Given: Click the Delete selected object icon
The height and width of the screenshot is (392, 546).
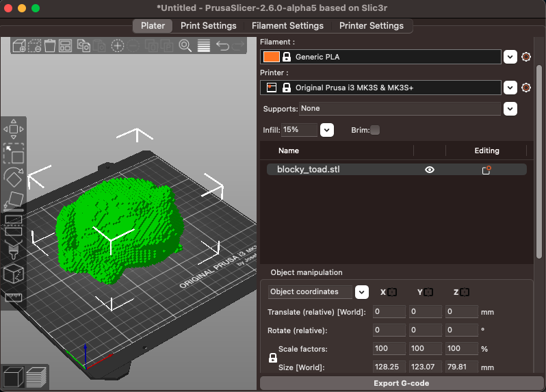Looking at the screenshot, I should [x=34, y=46].
